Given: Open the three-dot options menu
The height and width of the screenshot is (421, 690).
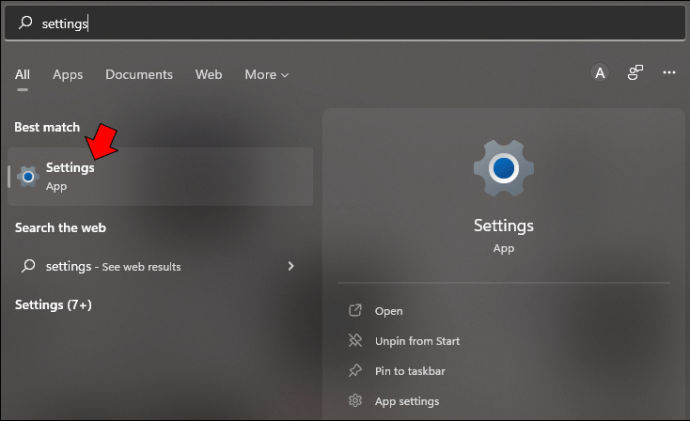Looking at the screenshot, I should (669, 73).
